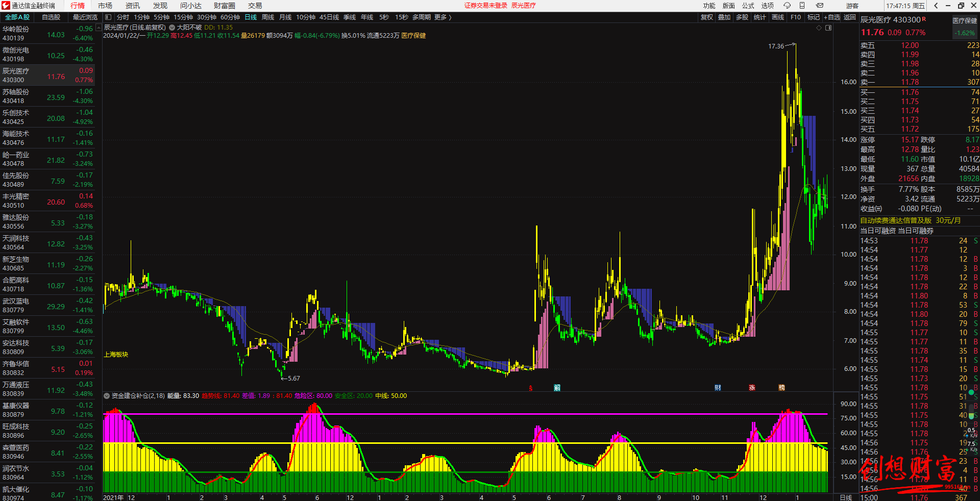This screenshot has width=980, height=501.
Task: Switch chart to 周线 period
Action: [268, 17]
